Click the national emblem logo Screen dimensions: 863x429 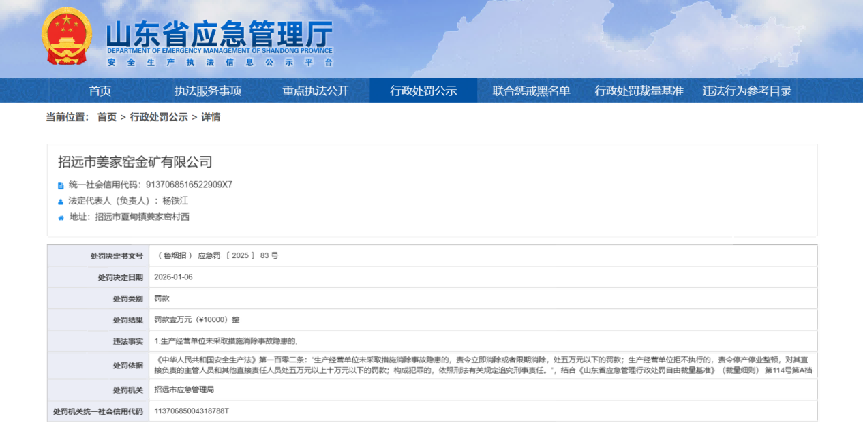(66, 39)
